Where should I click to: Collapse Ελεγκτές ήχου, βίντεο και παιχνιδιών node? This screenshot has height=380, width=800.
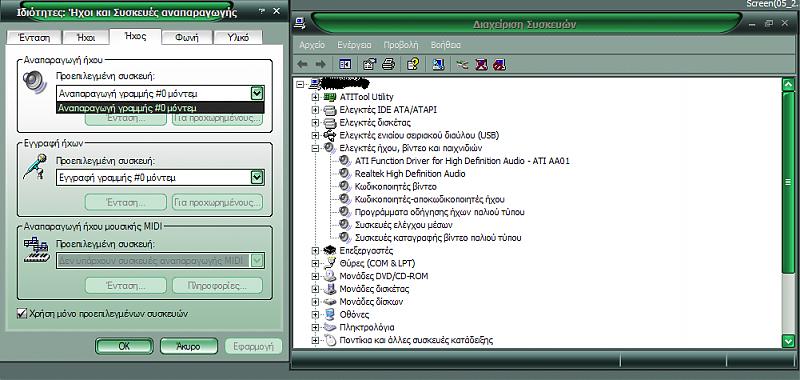[x=315, y=148]
